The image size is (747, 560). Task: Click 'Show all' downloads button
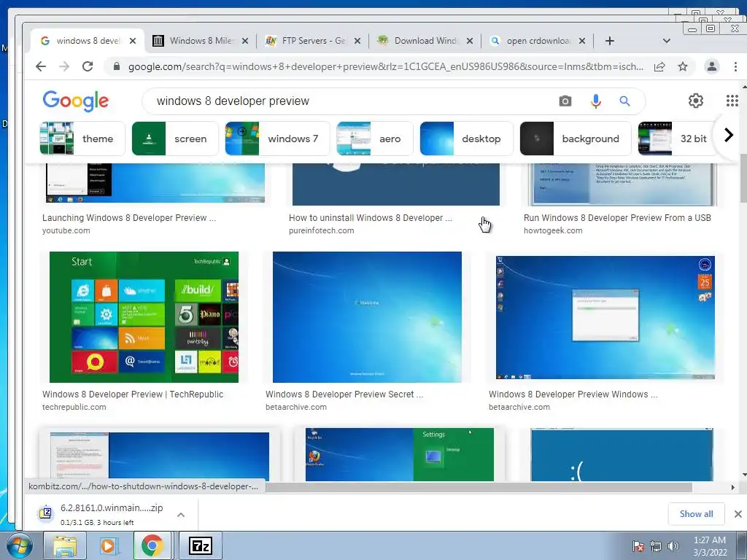(x=696, y=514)
